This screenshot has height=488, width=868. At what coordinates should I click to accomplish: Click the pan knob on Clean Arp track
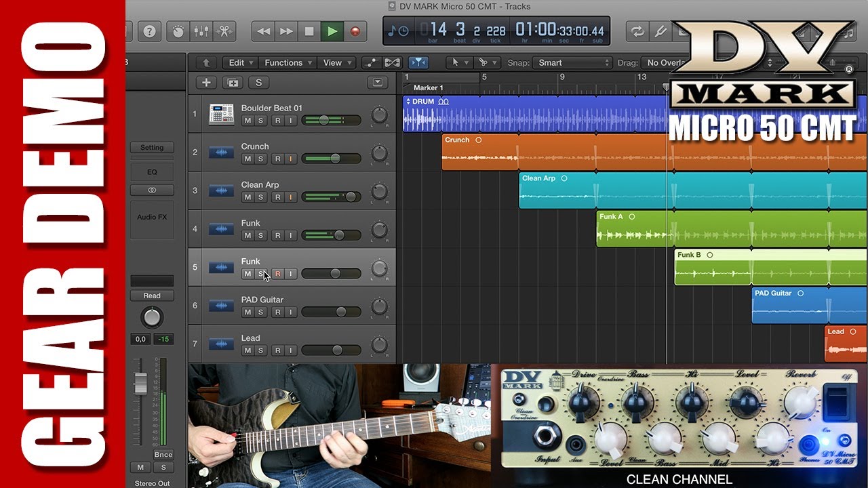click(x=380, y=191)
